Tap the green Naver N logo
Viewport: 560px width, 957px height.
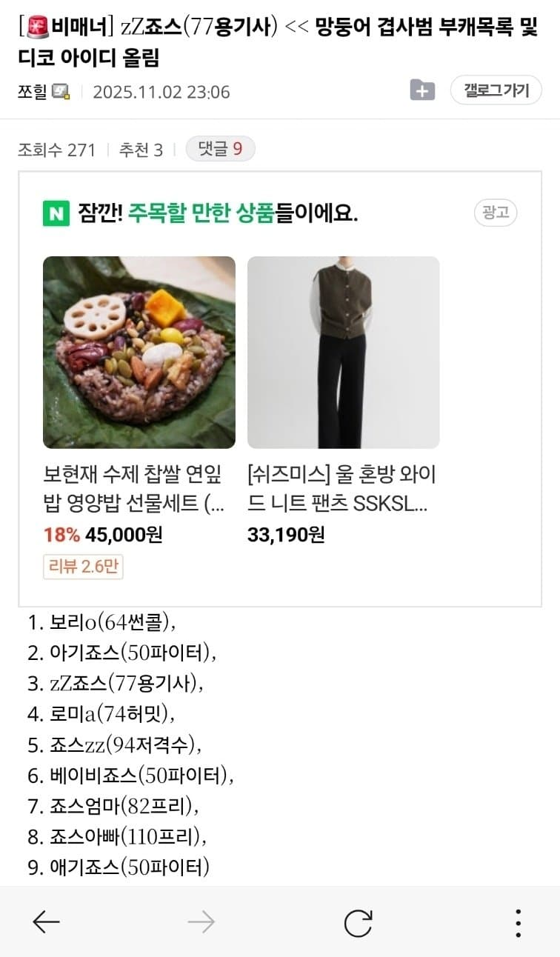point(56,213)
